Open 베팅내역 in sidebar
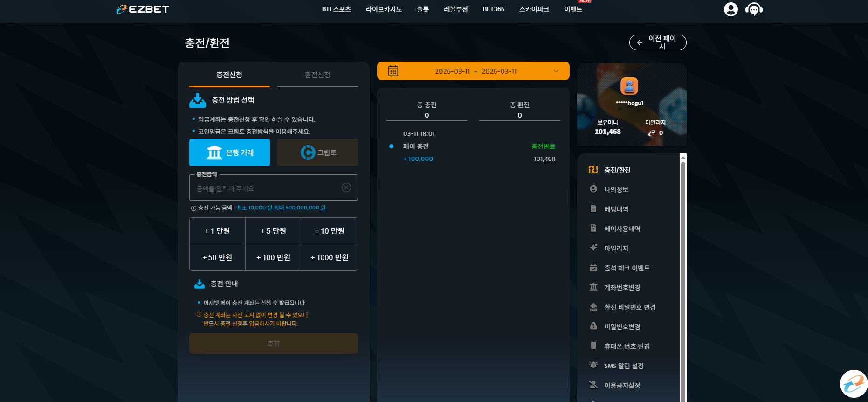Screen dimensions: 868x402 point(616,209)
